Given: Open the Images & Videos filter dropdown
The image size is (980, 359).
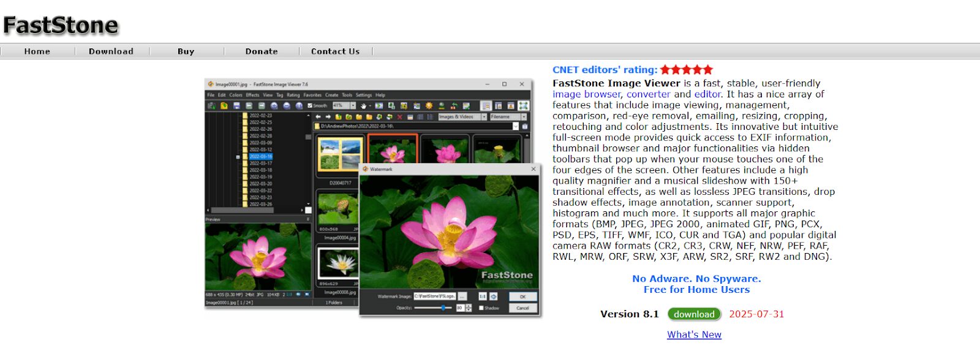Looking at the screenshot, I should (484, 117).
